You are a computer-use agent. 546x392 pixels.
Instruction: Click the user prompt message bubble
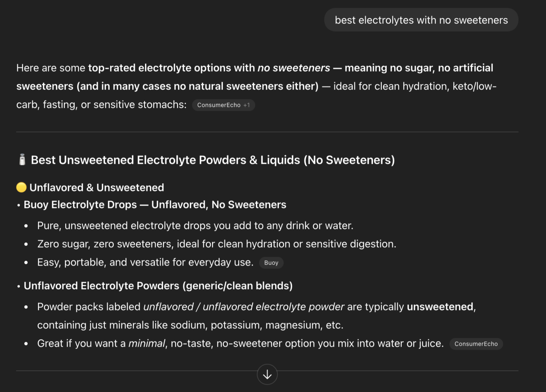(421, 20)
